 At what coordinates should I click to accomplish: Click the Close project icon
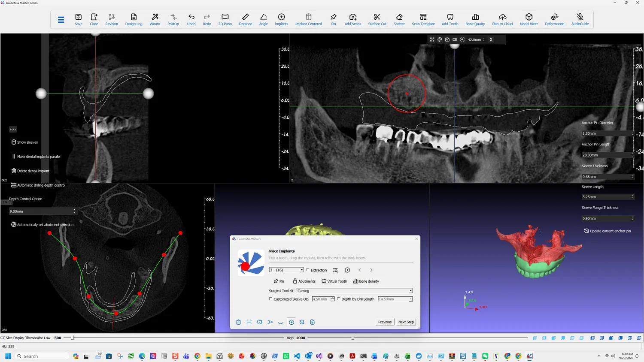click(94, 19)
